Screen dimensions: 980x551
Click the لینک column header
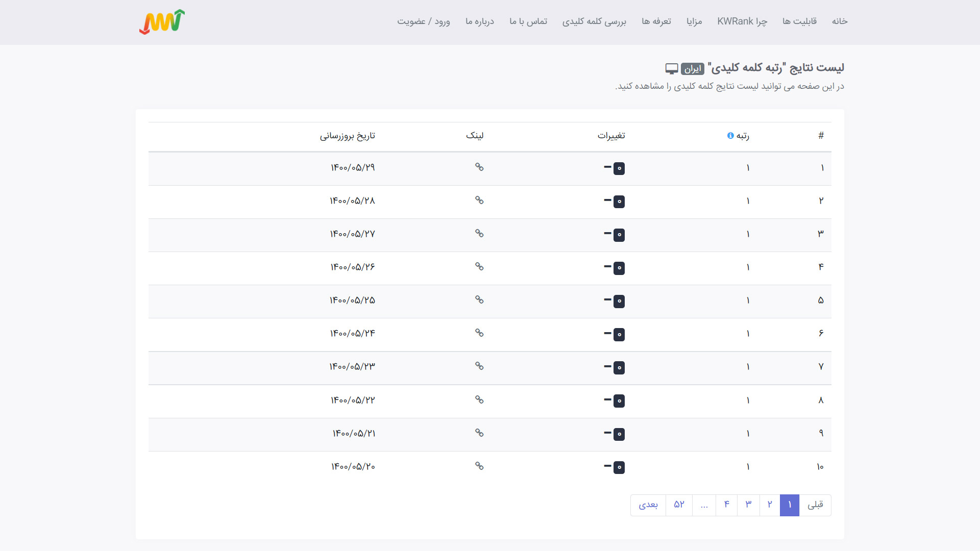point(475,136)
